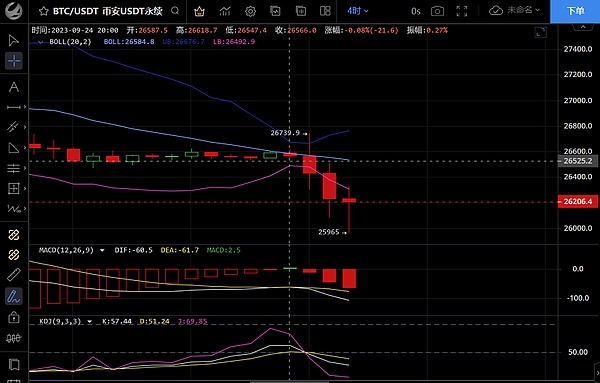Toggle the lock drawings icon
Image resolution: width=600 pixels, height=383 pixels.
[x=14, y=317]
